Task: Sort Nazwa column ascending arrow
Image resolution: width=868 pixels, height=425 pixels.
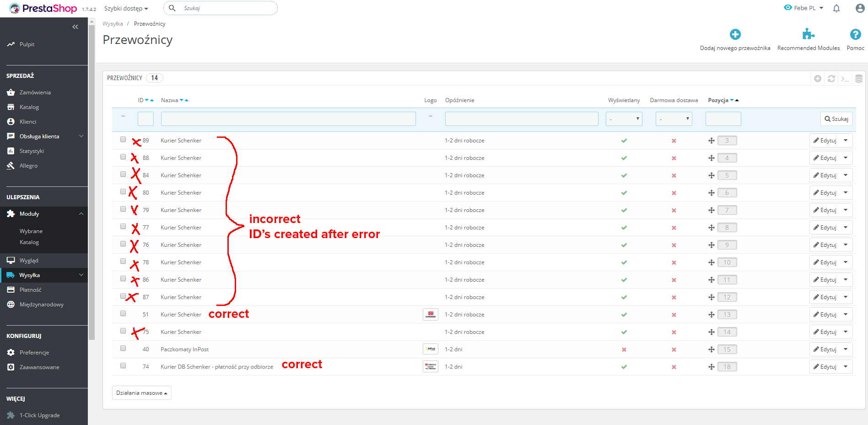Action: point(187,100)
